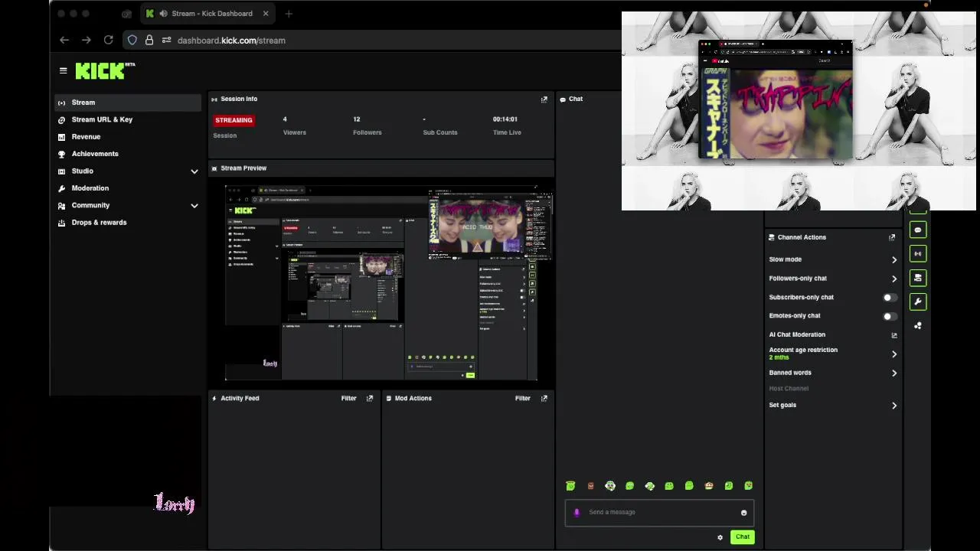The image size is (980, 551).
Task: Click the 00:14:01 Time Live value
Action: click(505, 119)
